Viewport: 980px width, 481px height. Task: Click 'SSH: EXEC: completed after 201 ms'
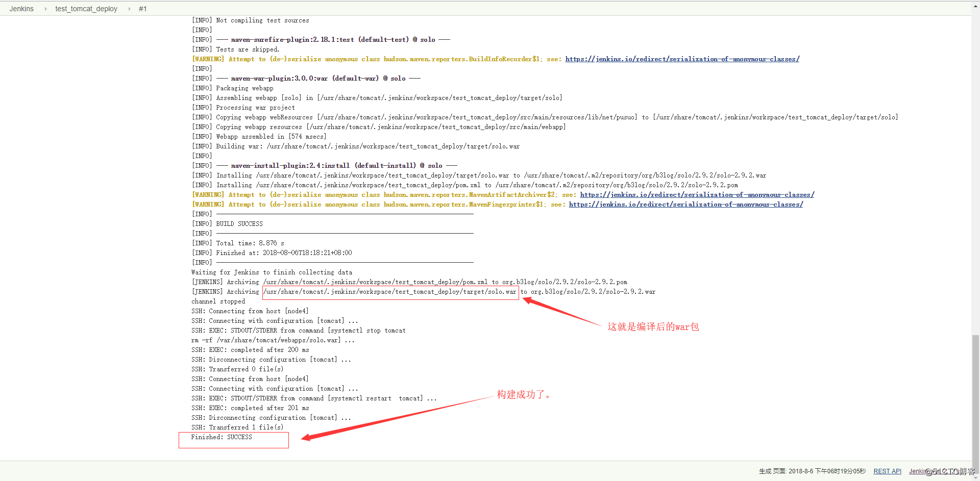pyautogui.click(x=250, y=408)
